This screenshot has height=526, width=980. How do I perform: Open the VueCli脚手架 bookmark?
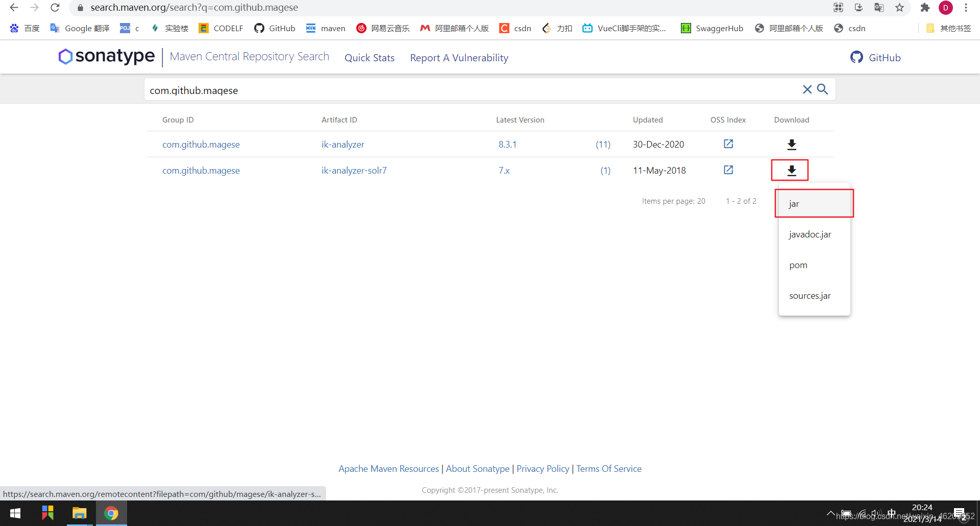point(624,28)
